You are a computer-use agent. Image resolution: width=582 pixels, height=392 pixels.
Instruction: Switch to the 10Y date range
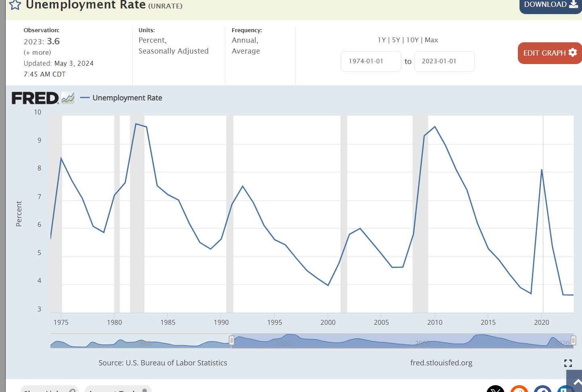[x=412, y=40]
